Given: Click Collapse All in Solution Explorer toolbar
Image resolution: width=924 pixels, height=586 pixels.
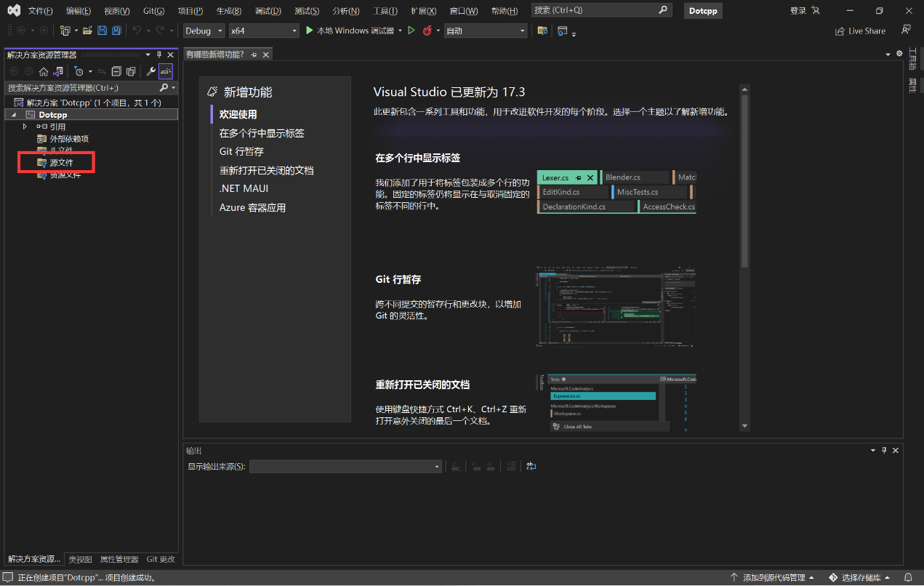Looking at the screenshot, I should click(x=116, y=71).
